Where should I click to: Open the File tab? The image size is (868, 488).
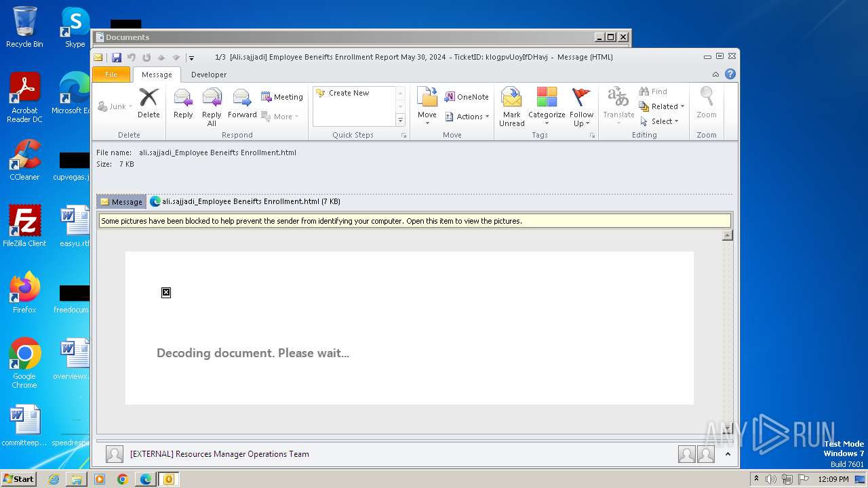[x=111, y=75]
